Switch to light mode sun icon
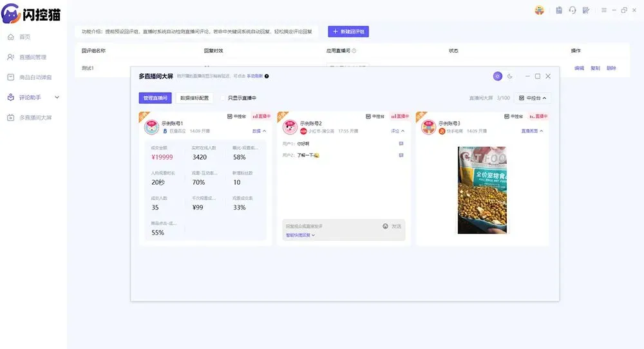The width and height of the screenshot is (644, 349). [497, 76]
